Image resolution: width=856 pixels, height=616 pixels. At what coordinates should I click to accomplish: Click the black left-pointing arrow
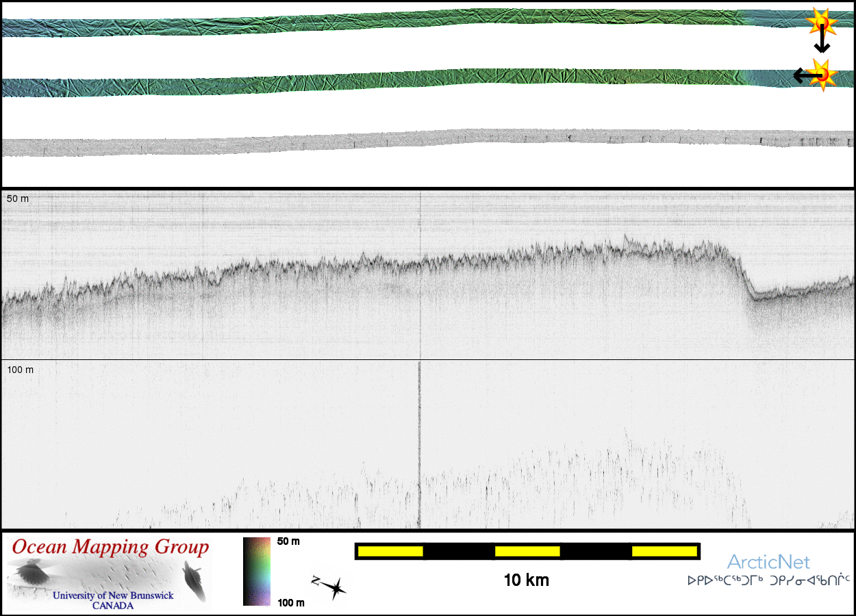point(803,75)
